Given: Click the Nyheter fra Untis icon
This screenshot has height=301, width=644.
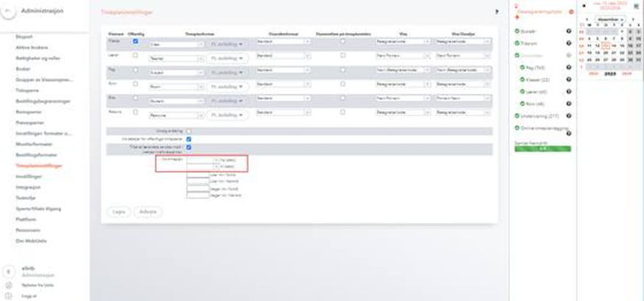Looking at the screenshot, I should coord(9,285).
